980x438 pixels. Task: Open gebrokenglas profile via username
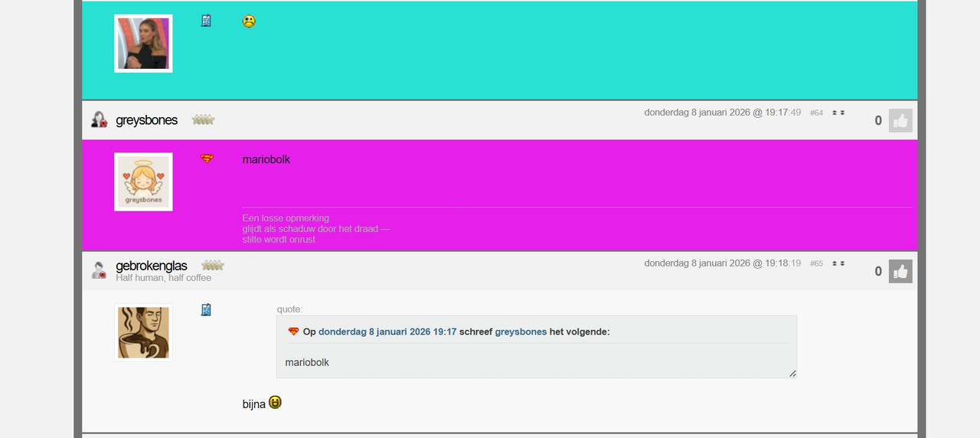[x=151, y=266]
